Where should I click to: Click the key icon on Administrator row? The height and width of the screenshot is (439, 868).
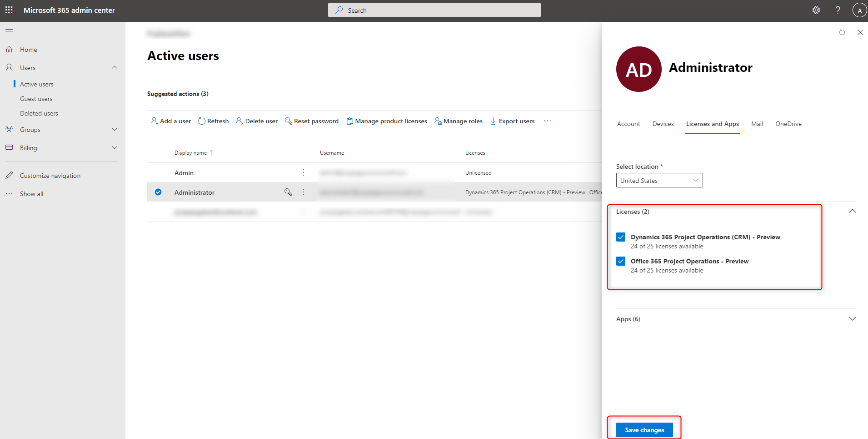[x=288, y=192]
